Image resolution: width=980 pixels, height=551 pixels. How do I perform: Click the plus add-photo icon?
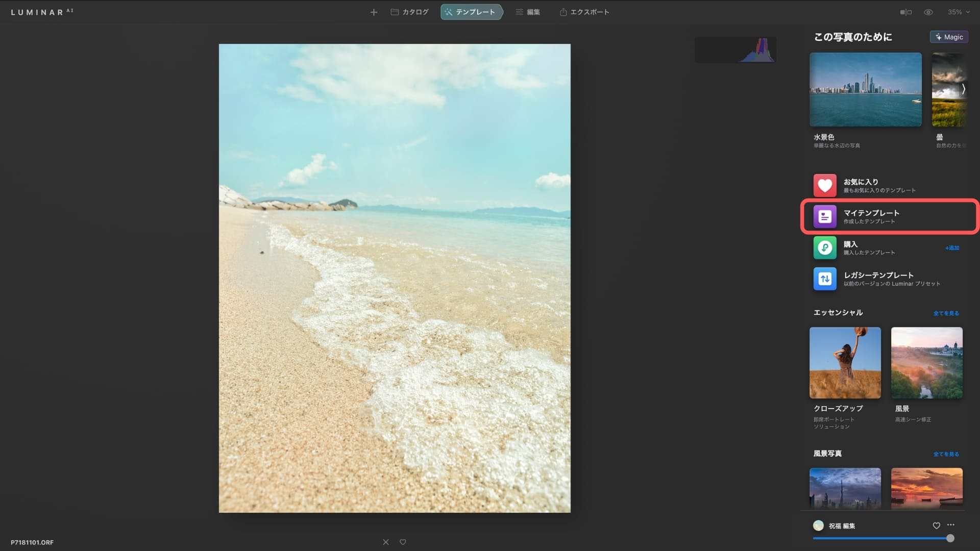coord(374,12)
